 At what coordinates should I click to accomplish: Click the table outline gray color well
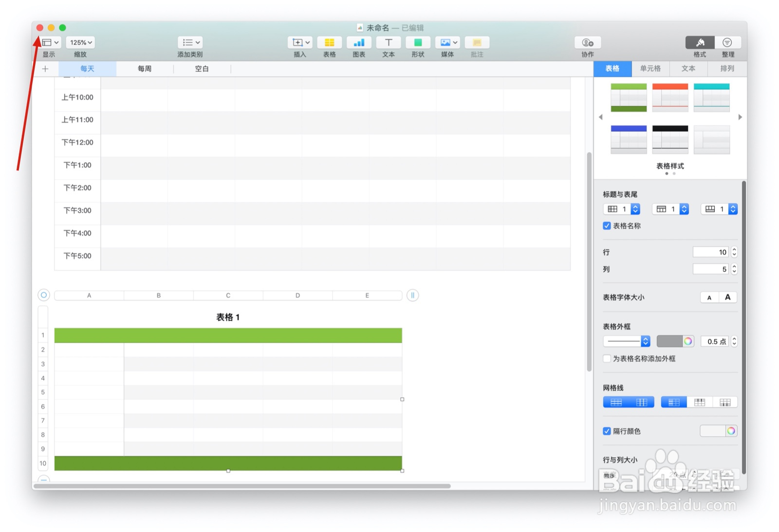tap(669, 342)
